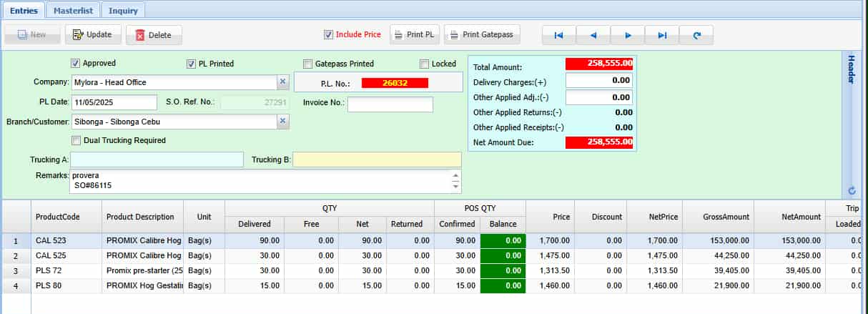The height and width of the screenshot is (314, 868).
Task: Clear the Branch/Customer field with X icon
Action: coord(282,122)
